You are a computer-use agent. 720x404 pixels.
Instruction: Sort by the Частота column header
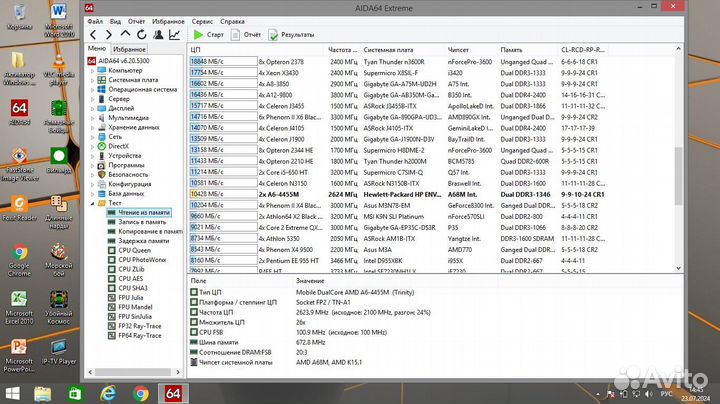pos(342,49)
